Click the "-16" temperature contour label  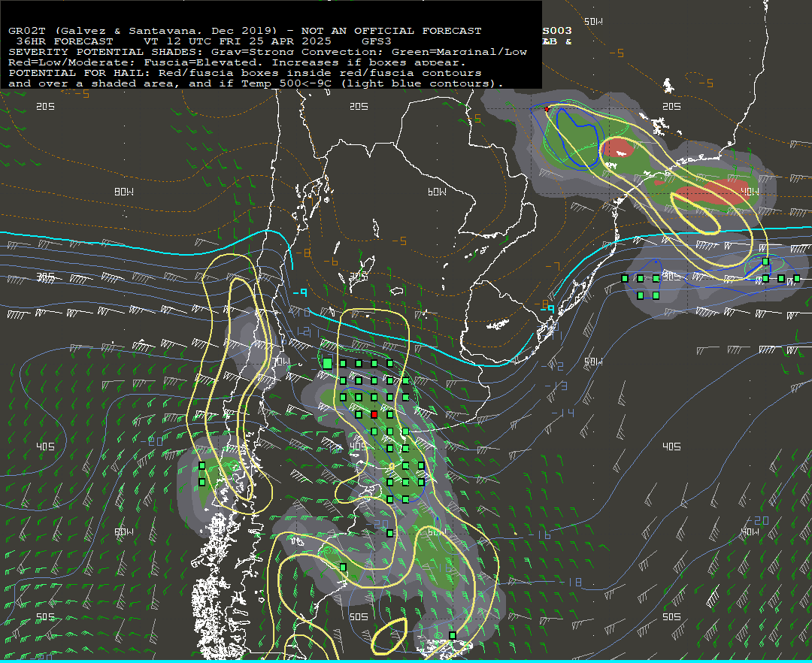(x=539, y=534)
